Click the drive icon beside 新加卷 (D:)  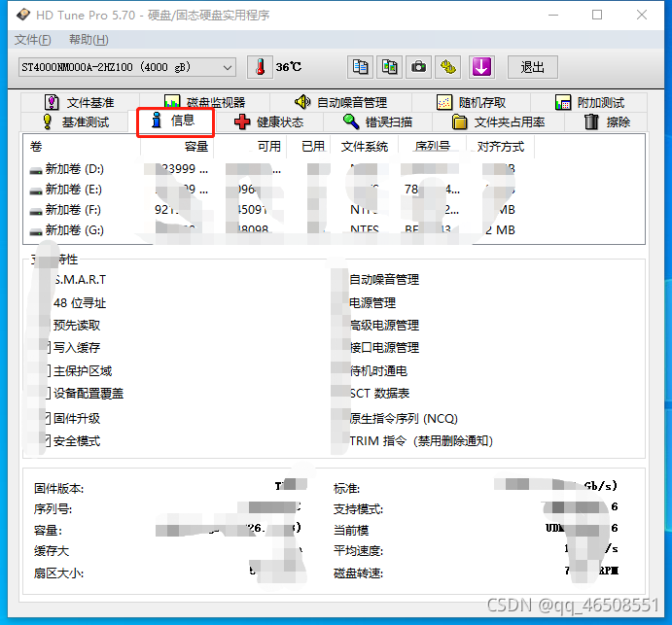pyautogui.click(x=36, y=170)
